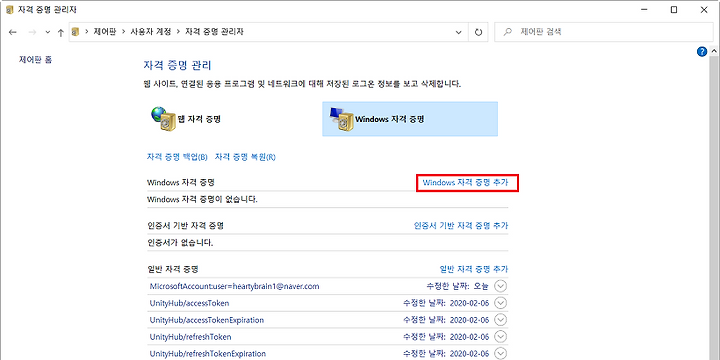Click Windows 자격 증명 추가 link
This screenshot has height=360, width=720.
[465, 182]
